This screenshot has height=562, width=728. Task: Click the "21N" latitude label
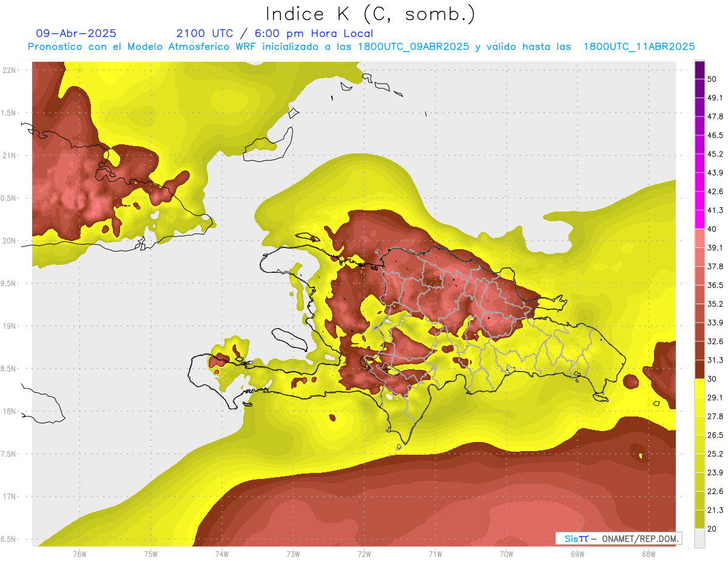tap(10, 155)
